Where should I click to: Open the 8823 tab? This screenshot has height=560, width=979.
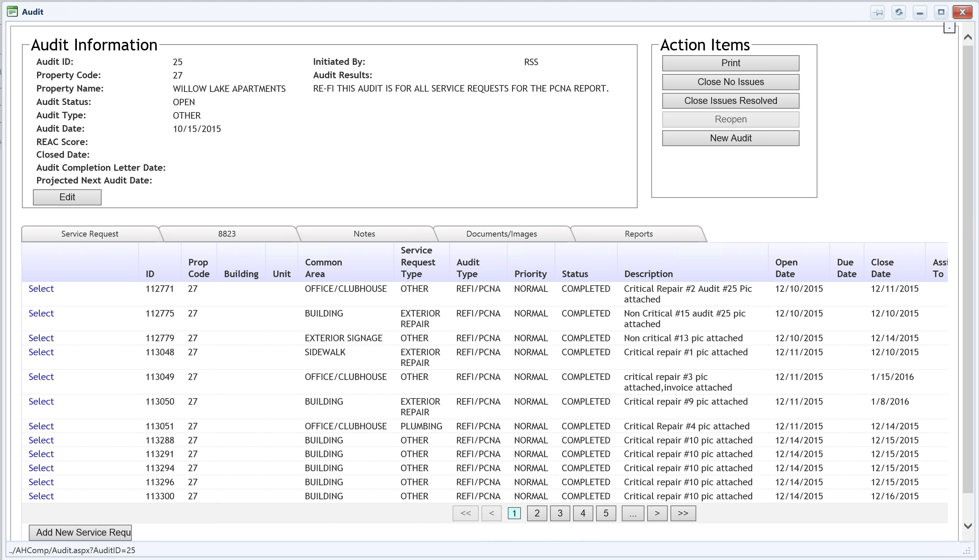click(x=227, y=234)
